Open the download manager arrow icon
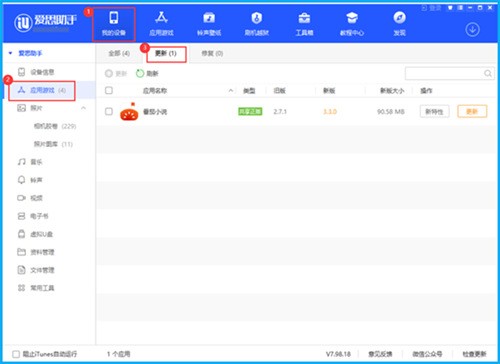Image resolution: width=500 pixels, height=364 pixels. pyautogui.click(x=472, y=30)
